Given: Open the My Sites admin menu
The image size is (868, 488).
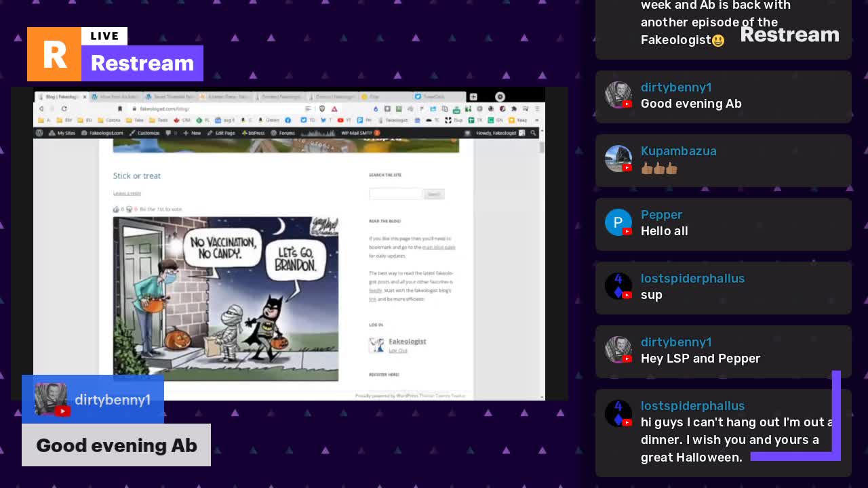Looking at the screenshot, I should pos(62,133).
